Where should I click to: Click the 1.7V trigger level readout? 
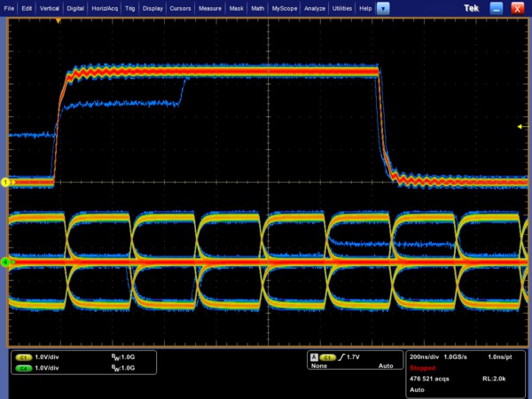tap(355, 356)
